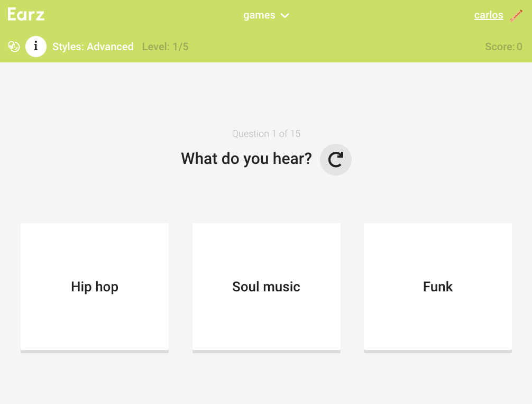The width and height of the screenshot is (532, 404).
Task: Open the games menu
Action: tap(266, 15)
